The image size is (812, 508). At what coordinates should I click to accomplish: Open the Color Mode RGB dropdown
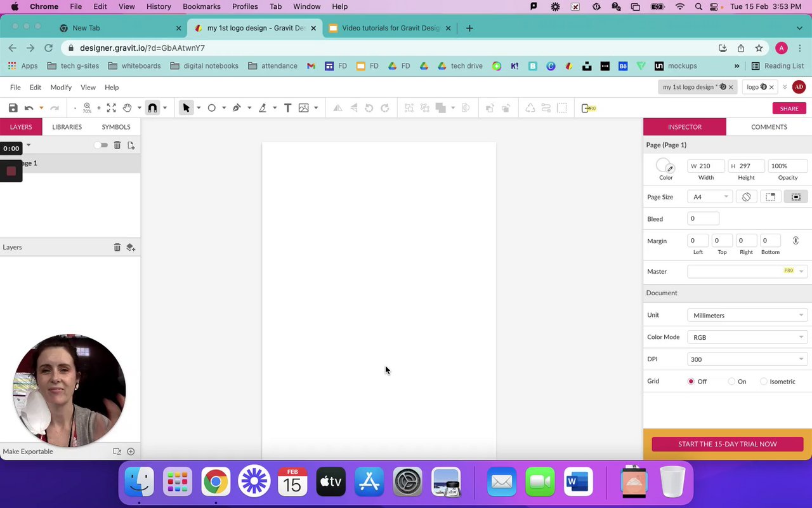[x=747, y=337]
